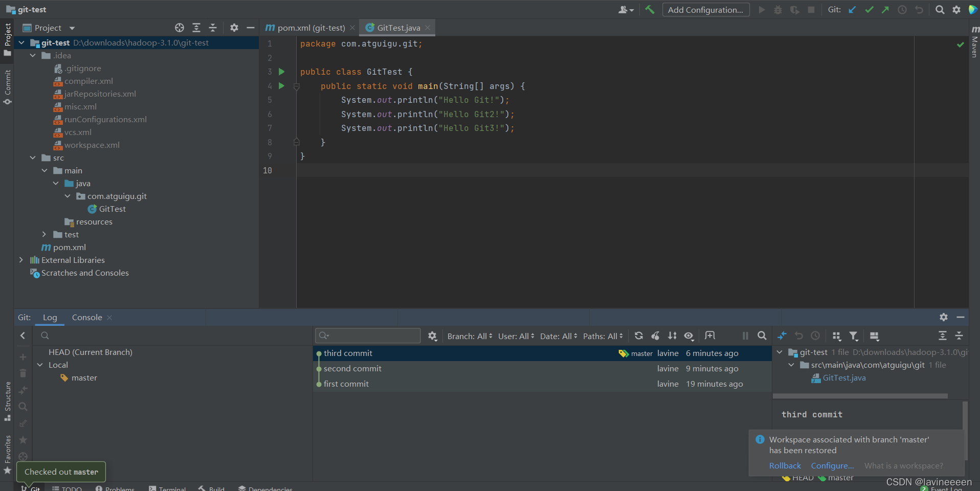Image resolution: width=980 pixels, height=491 pixels.
Task: Select workspace.xml in project tree
Action: [x=92, y=145]
